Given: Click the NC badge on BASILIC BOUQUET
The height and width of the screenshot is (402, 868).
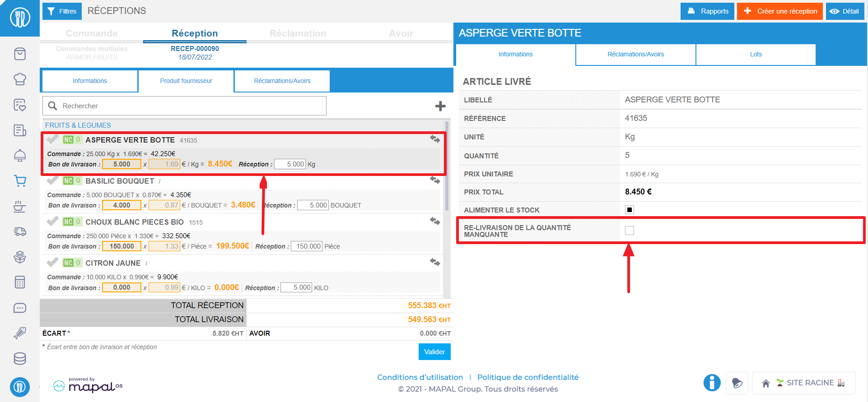Looking at the screenshot, I should tap(68, 181).
